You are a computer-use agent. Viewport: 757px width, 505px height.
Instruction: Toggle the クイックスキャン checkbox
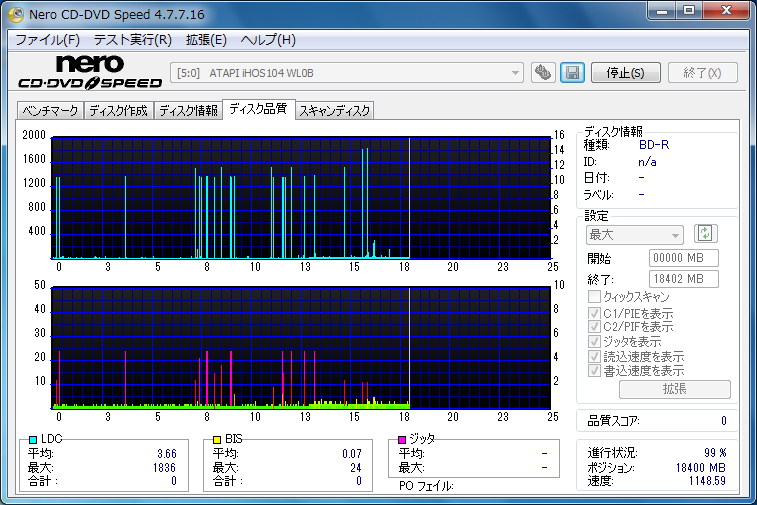point(594,296)
